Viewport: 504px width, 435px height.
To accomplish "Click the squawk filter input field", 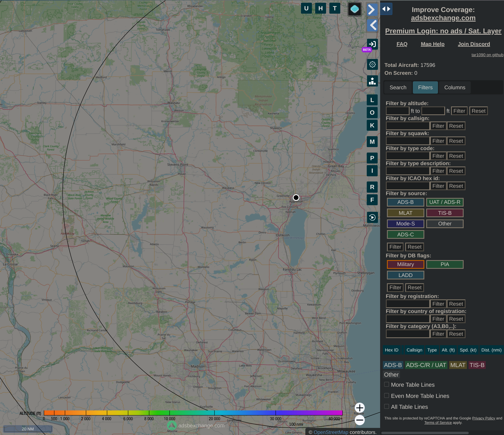I will click(x=408, y=141).
